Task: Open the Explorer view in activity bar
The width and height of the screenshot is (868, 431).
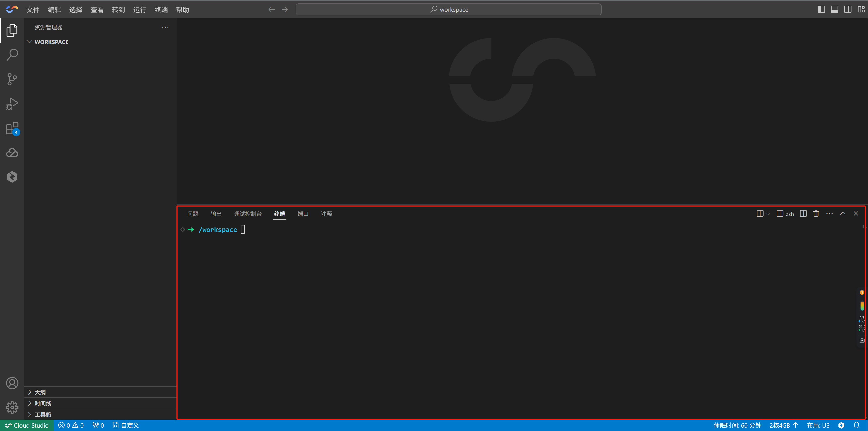Action: pos(12,31)
